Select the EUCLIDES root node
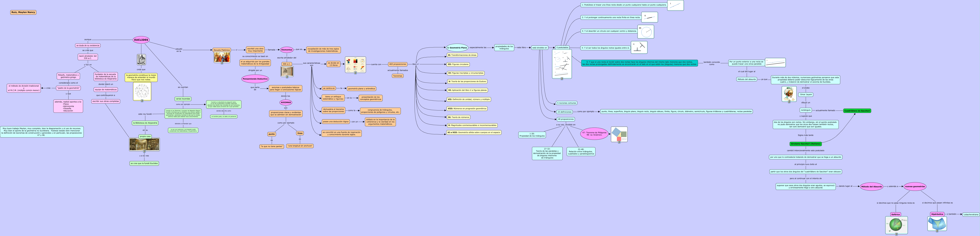The image size is (980, 236). [141, 40]
